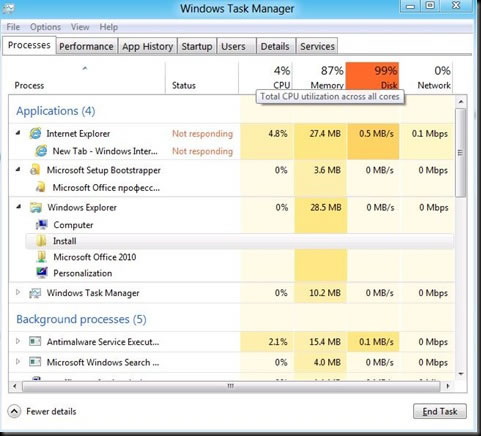Click the horizontal scrollbar right arrow
This screenshot has width=481, height=436.
(x=448, y=386)
